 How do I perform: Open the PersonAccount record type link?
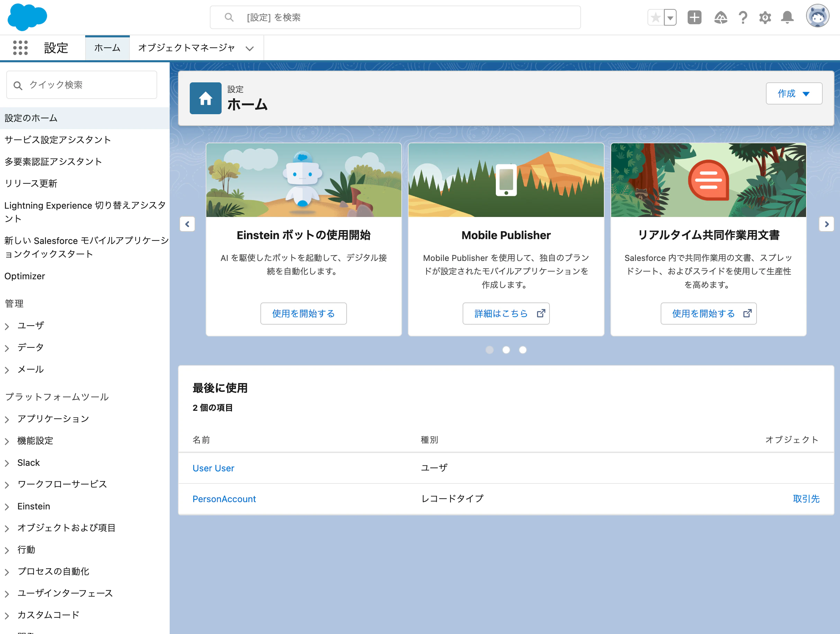tap(224, 499)
